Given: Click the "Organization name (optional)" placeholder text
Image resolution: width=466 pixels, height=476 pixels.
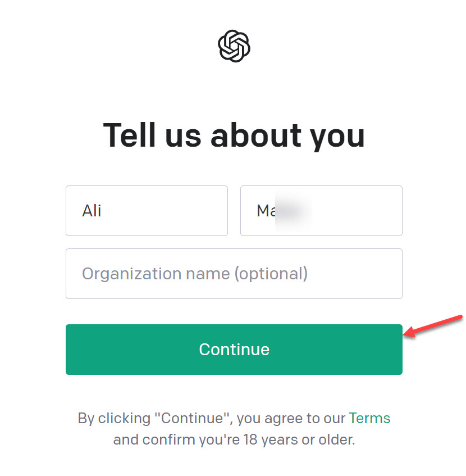Looking at the screenshot, I should click(195, 274).
